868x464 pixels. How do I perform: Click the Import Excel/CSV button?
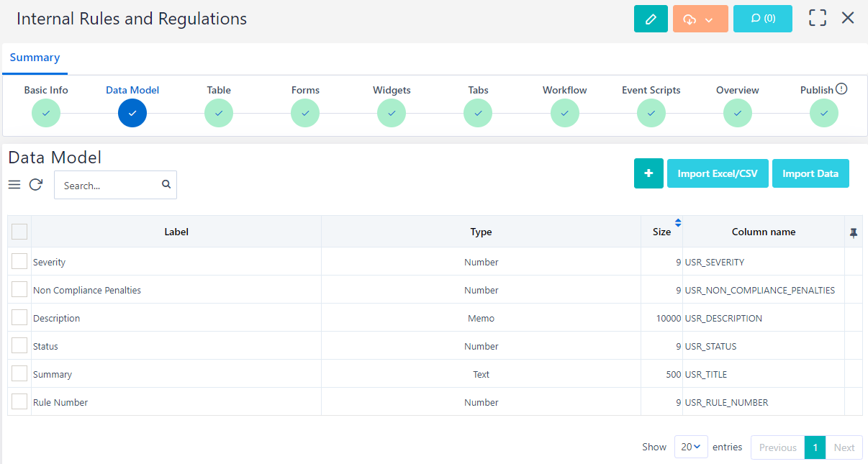point(717,173)
